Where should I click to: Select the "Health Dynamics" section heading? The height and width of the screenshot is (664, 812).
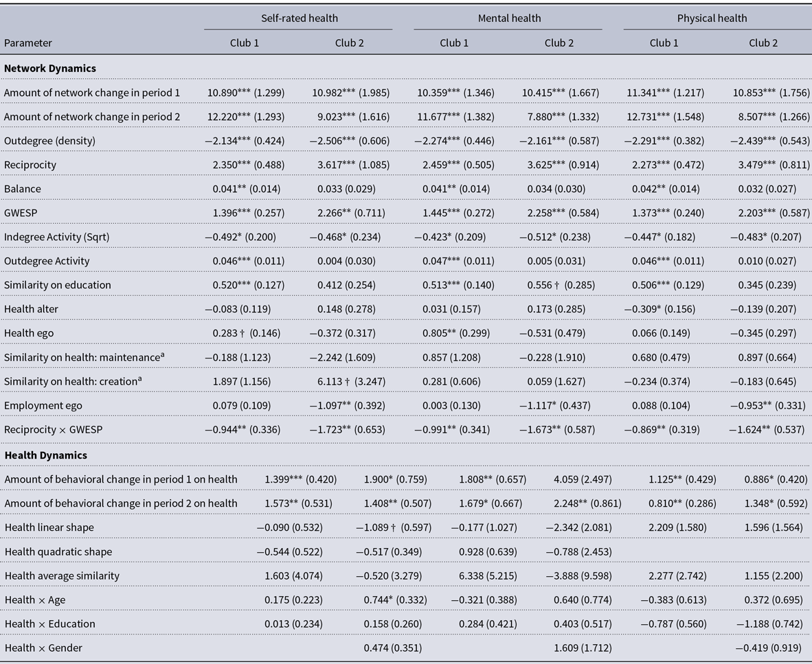click(46, 455)
